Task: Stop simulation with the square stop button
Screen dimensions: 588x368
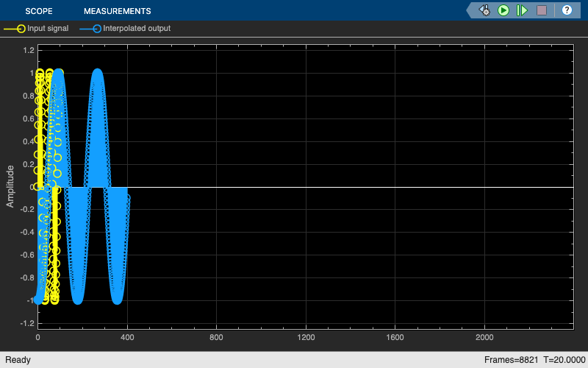Action: tap(542, 10)
